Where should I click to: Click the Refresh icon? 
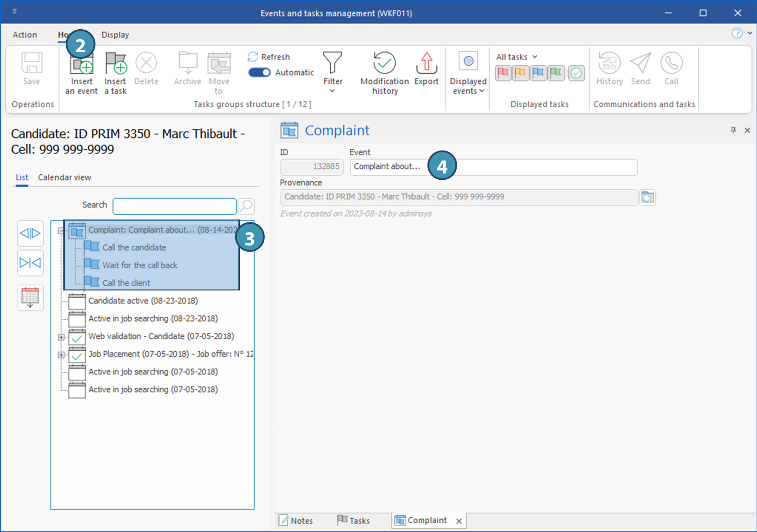click(253, 57)
